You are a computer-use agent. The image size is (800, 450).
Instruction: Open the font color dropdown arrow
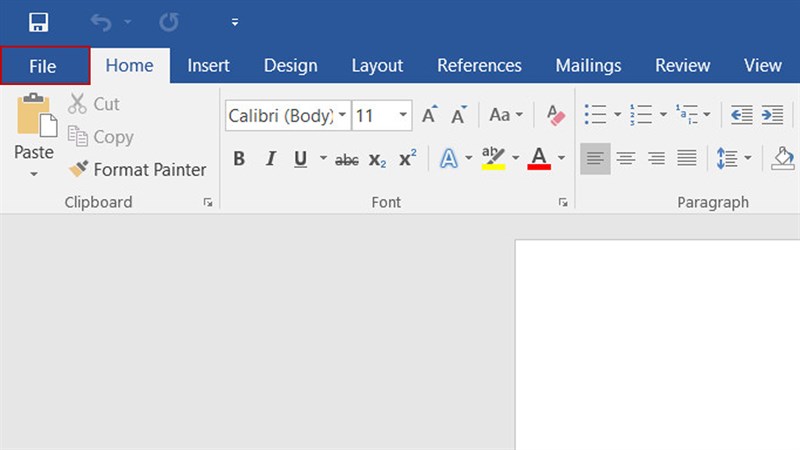tap(561, 158)
